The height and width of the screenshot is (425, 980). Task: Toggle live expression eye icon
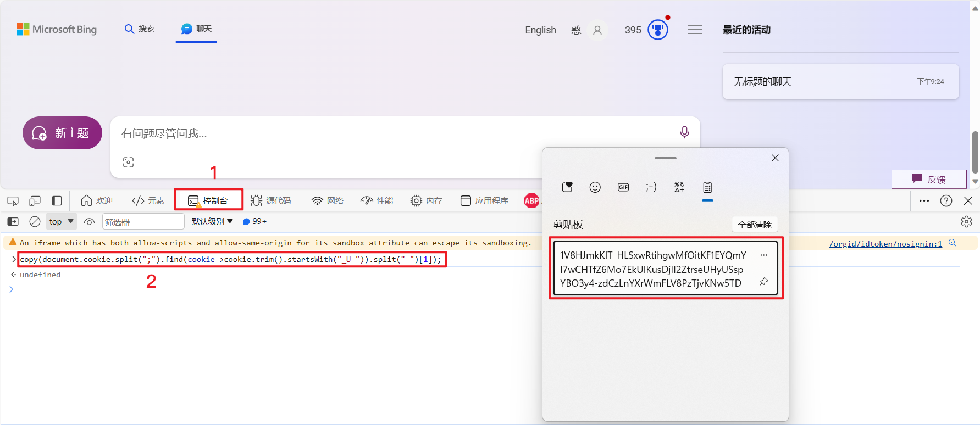(x=89, y=222)
